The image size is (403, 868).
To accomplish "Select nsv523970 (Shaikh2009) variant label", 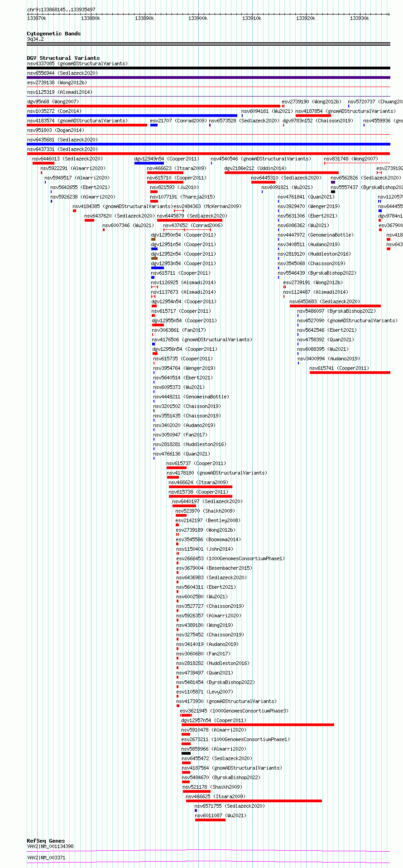I will pos(205,511).
